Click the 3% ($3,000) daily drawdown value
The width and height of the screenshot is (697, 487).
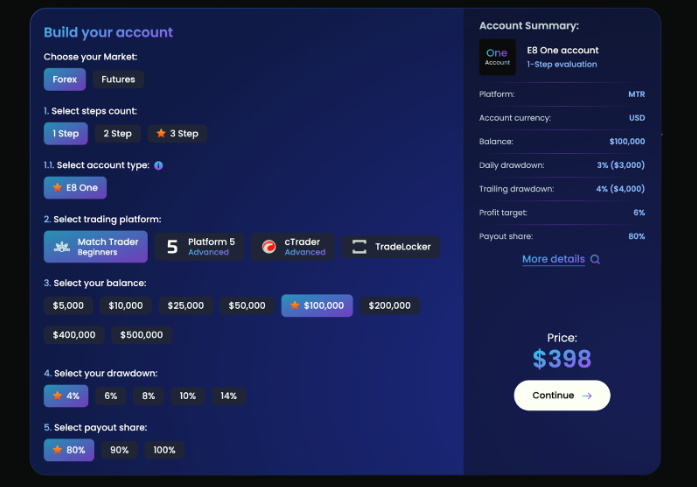[x=621, y=165]
